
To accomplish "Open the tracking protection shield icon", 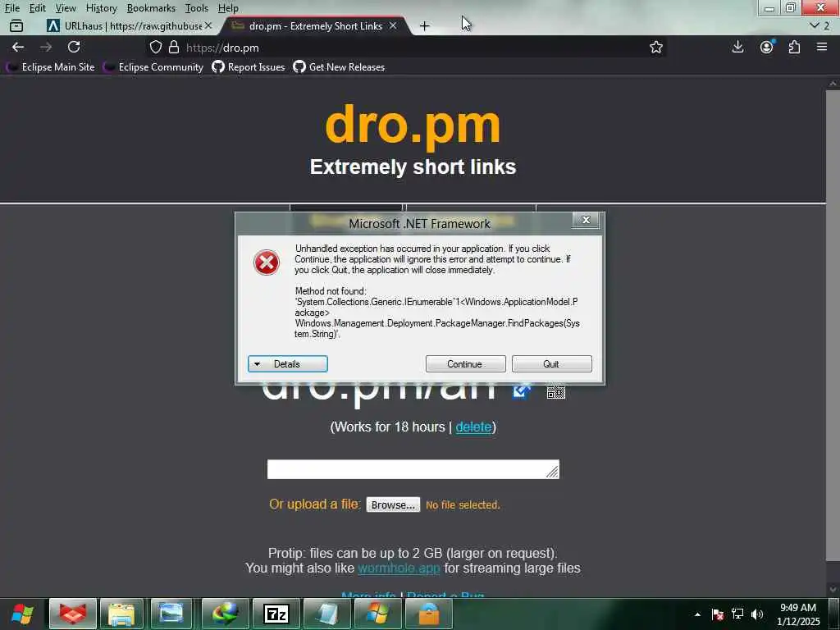I will pos(155,47).
